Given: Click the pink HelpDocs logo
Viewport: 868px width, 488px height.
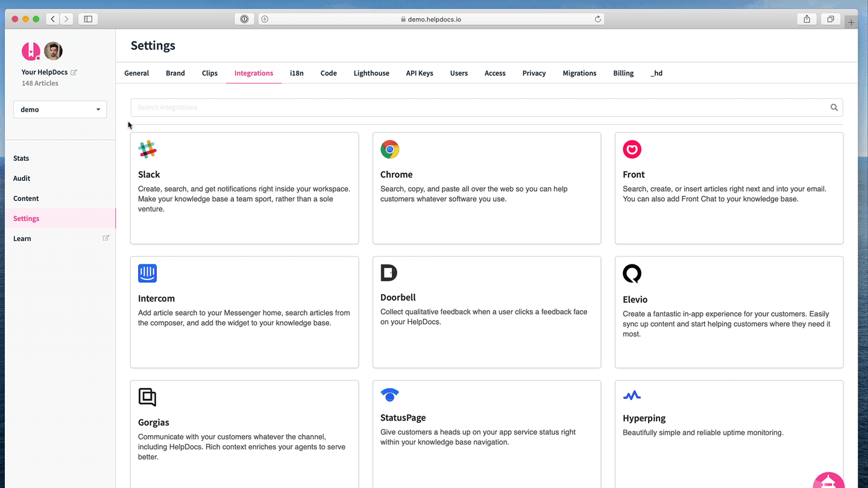Looking at the screenshot, I should click(x=31, y=51).
